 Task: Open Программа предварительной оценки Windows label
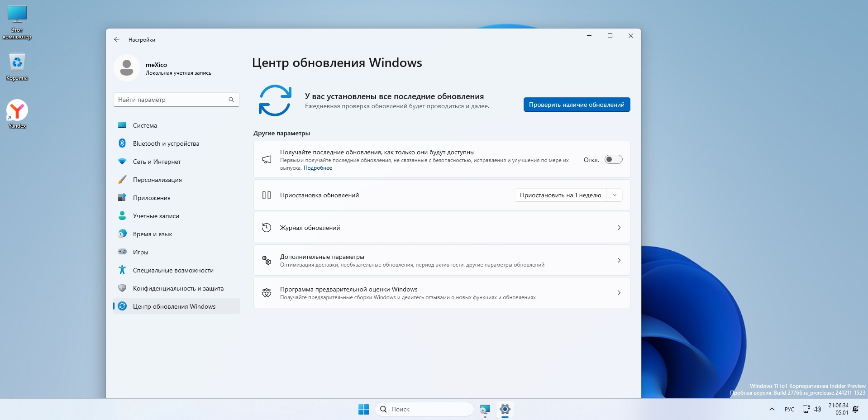click(x=349, y=289)
